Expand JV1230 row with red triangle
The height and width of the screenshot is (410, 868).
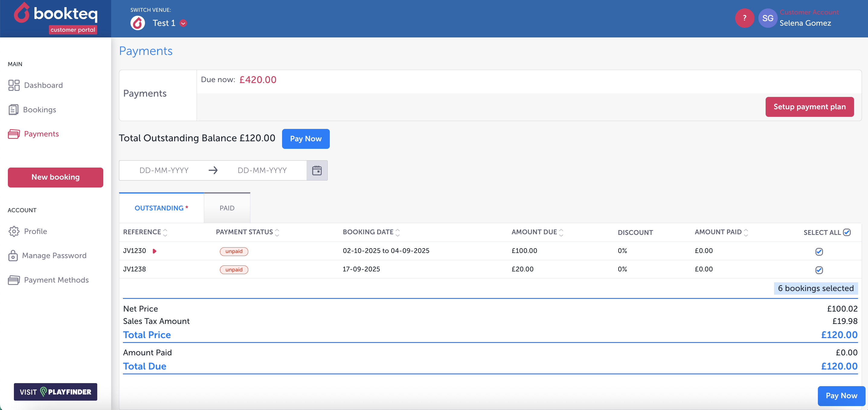click(154, 251)
